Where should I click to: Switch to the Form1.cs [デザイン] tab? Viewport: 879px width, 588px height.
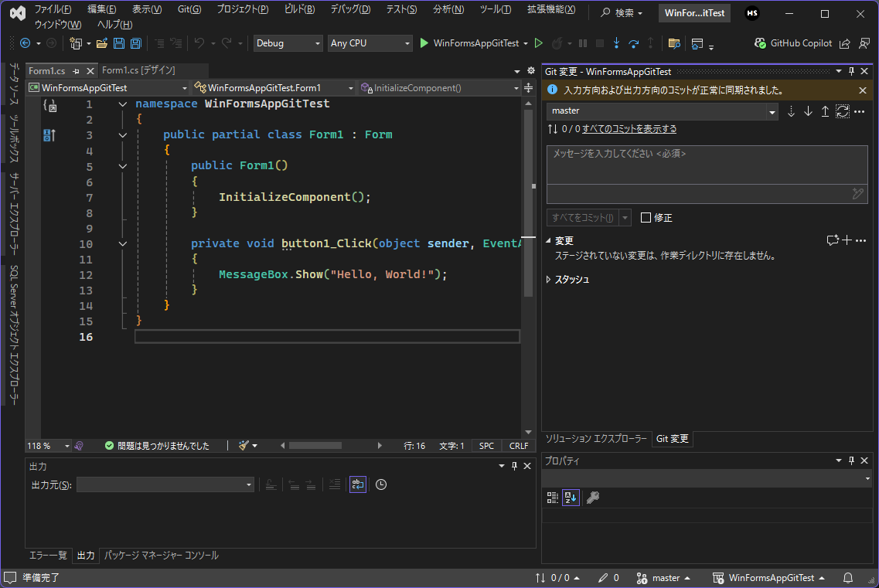138,70
